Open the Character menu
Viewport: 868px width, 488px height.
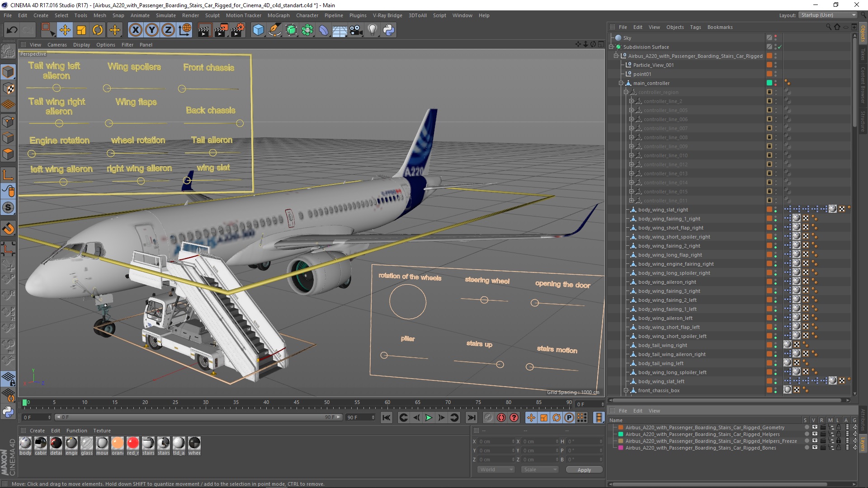coord(307,15)
